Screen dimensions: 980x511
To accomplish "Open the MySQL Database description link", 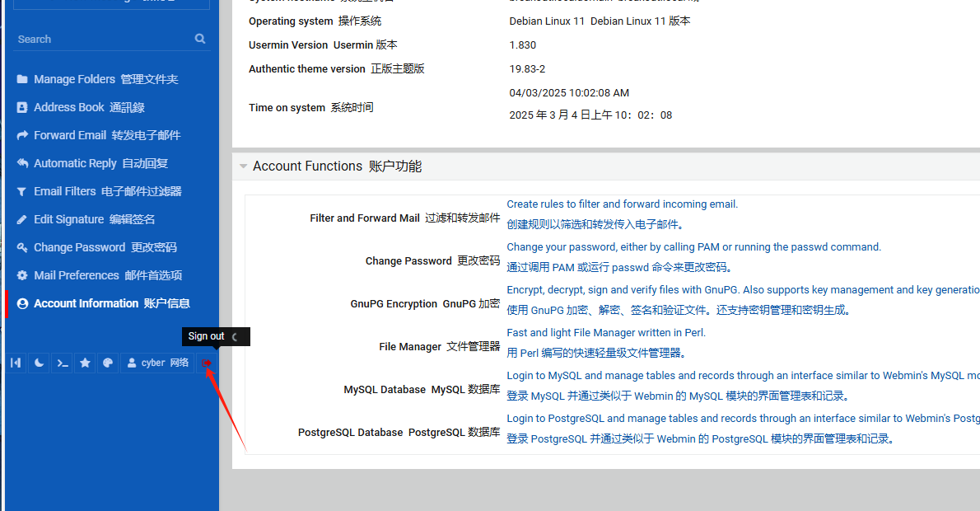I will [x=743, y=375].
